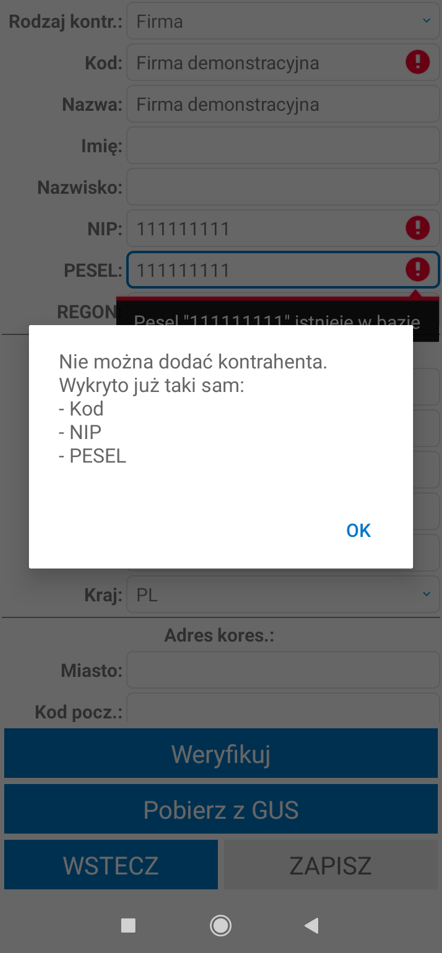Tap the error icon in PESEL field

(418, 269)
